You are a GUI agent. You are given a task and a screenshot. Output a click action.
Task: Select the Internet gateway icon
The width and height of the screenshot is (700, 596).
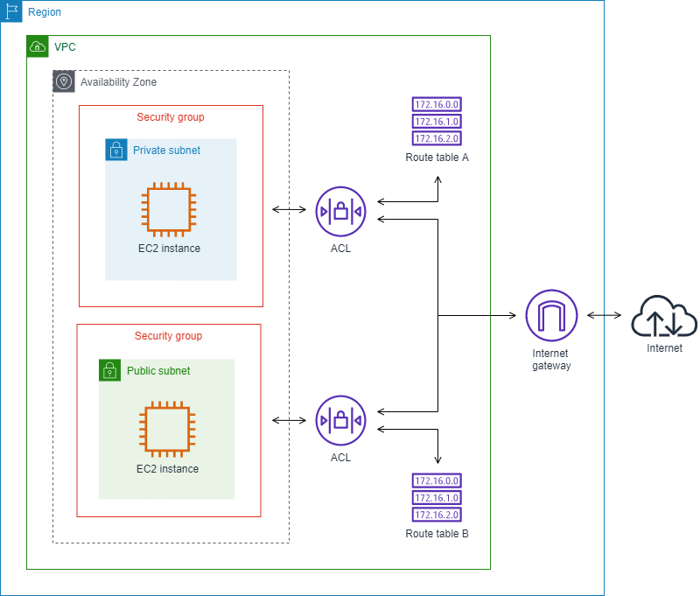(x=551, y=315)
